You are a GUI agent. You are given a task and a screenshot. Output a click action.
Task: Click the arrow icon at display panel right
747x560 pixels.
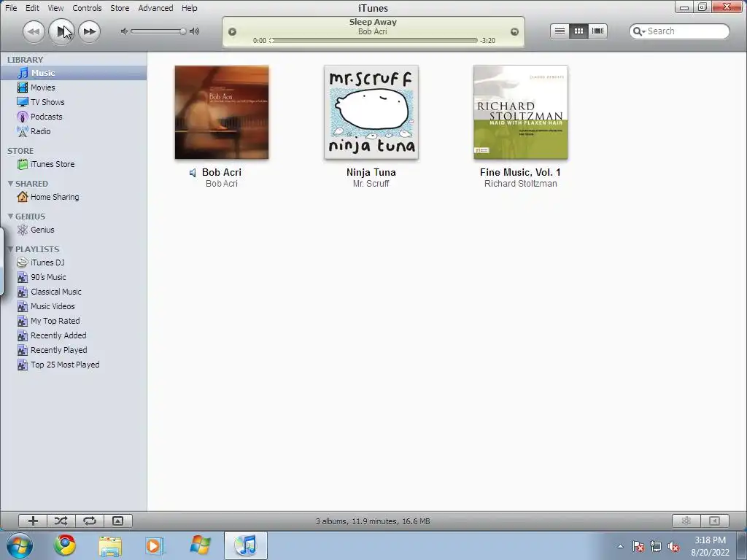(x=514, y=32)
